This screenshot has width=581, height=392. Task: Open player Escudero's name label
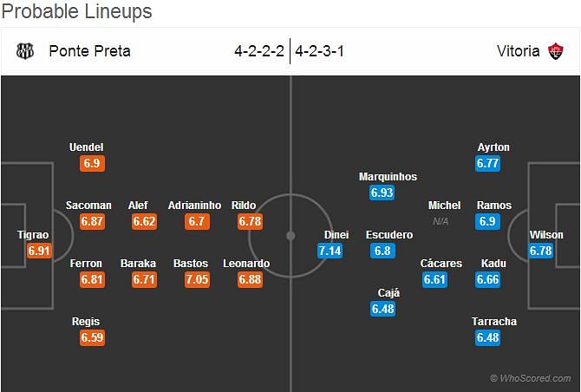point(389,235)
